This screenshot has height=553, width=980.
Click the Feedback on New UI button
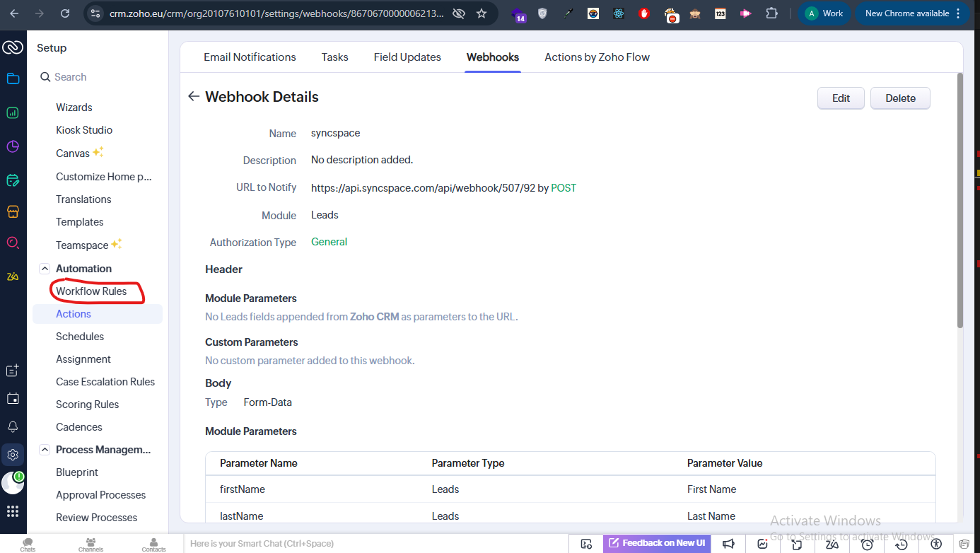click(657, 543)
